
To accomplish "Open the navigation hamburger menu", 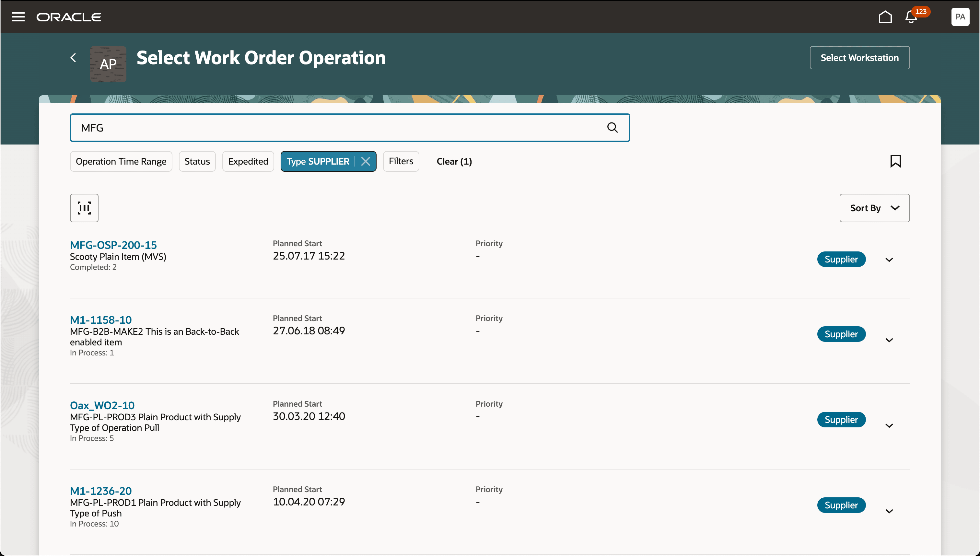I will [18, 17].
